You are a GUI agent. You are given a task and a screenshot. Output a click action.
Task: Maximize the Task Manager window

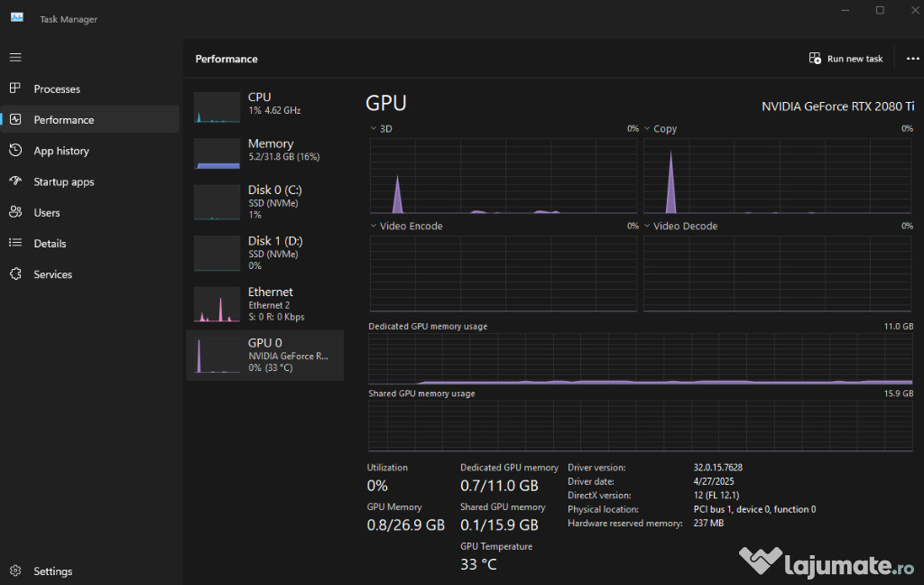pos(880,10)
